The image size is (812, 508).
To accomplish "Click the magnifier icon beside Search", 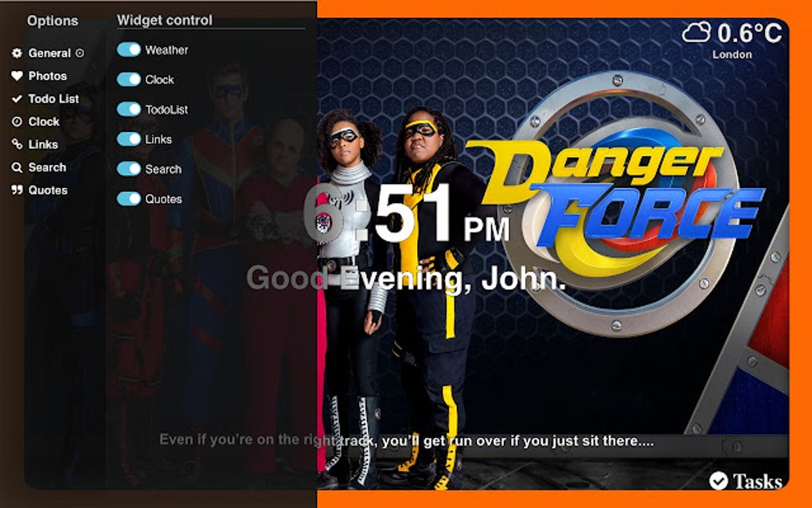I will point(17,167).
